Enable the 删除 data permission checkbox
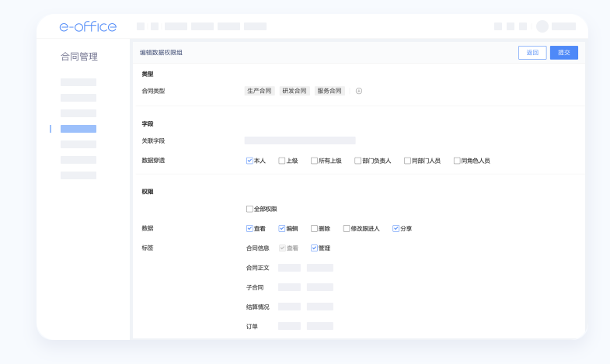The width and height of the screenshot is (610, 364). pyautogui.click(x=314, y=229)
